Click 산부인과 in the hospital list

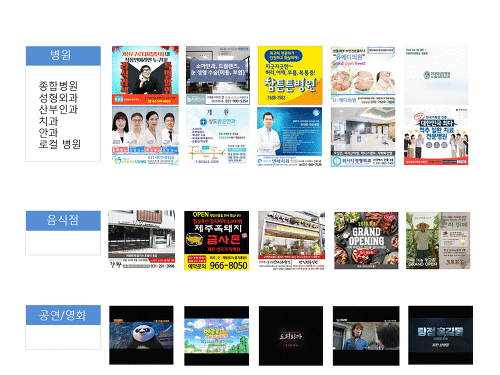pyautogui.click(x=58, y=109)
